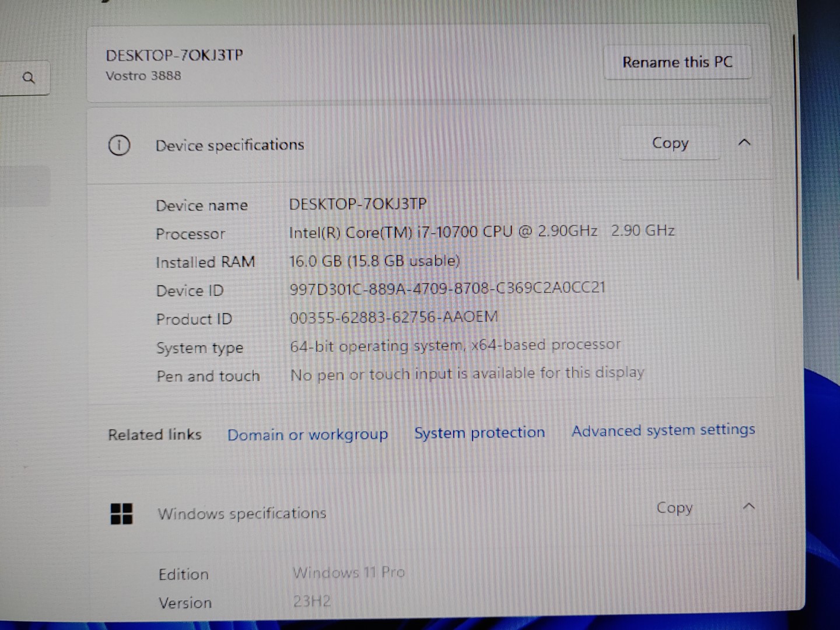Click the Pen and touch label
Screen dimensions: 840x630
(x=208, y=376)
